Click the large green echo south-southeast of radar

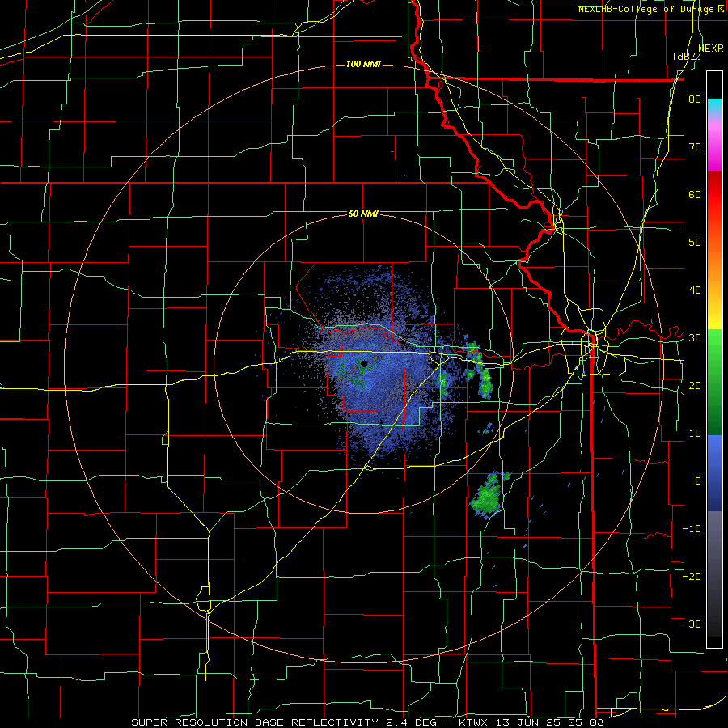point(488,497)
